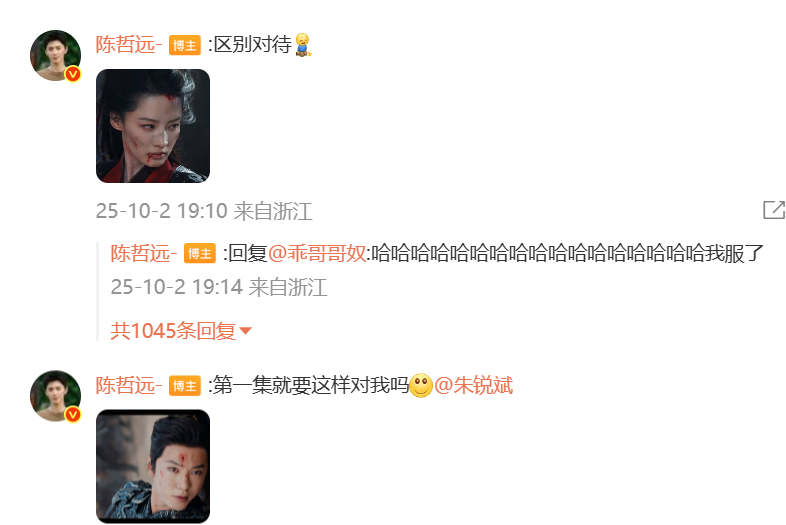Open 陈哲远- username in the first comment
Viewport: 786px width, 525px height.
(129, 45)
